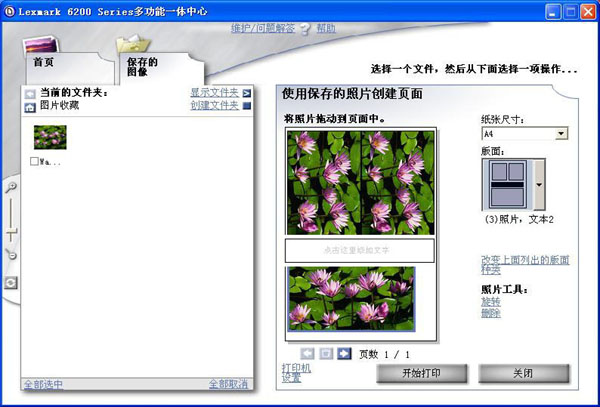Click the home folder icon
600x407 pixels.
(30, 105)
